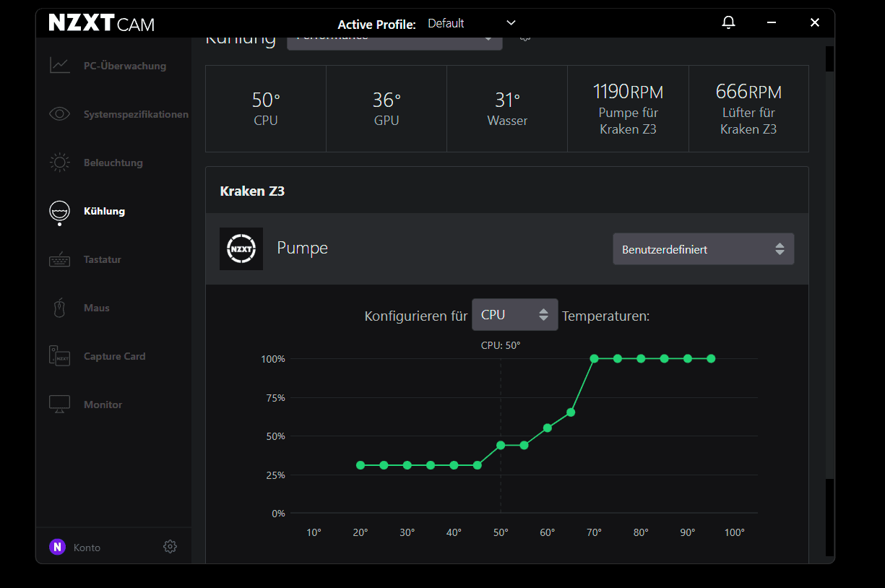Select the curve point at 55°

[x=524, y=445]
